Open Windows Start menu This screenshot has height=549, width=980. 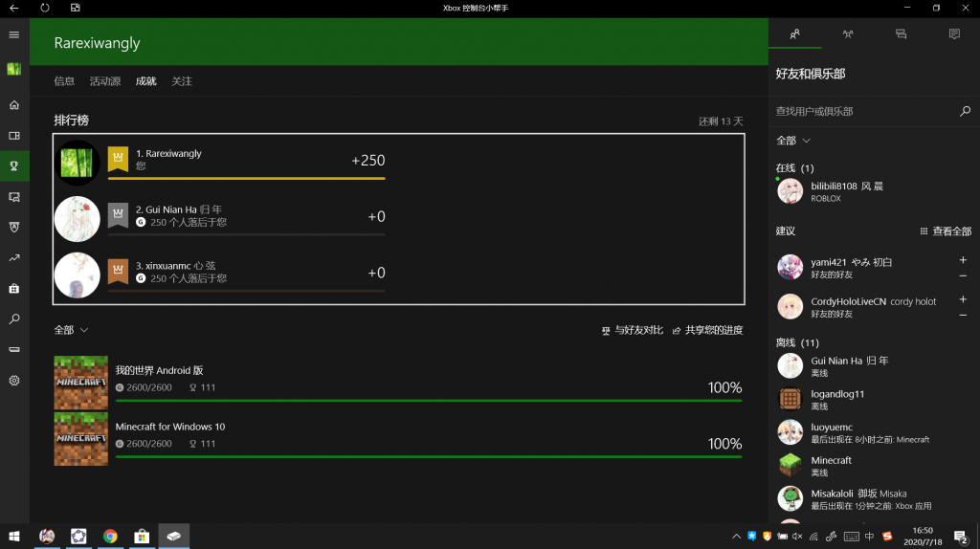(13, 536)
